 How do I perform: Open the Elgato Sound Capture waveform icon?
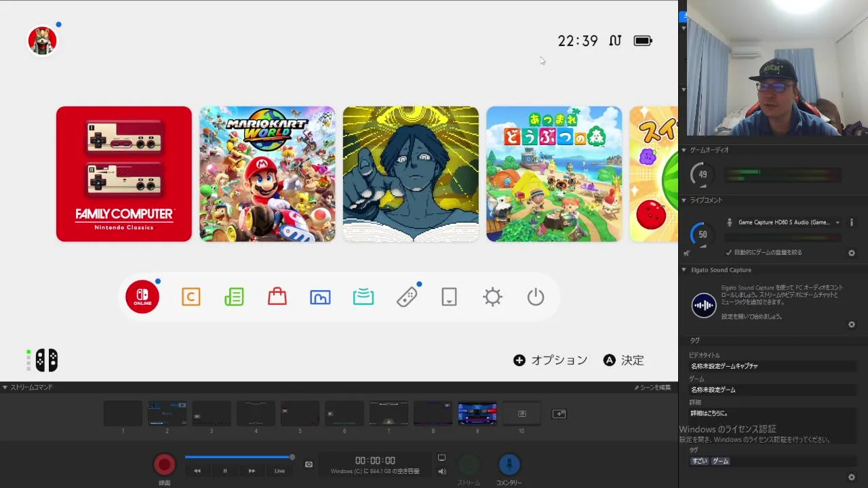[704, 305]
